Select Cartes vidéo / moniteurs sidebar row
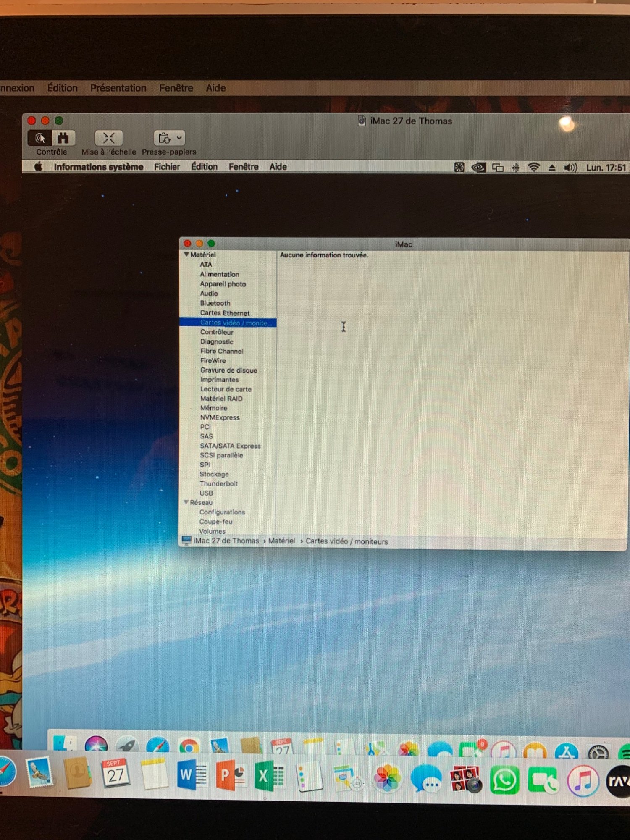Screen dimensions: 630x840 click(228, 323)
